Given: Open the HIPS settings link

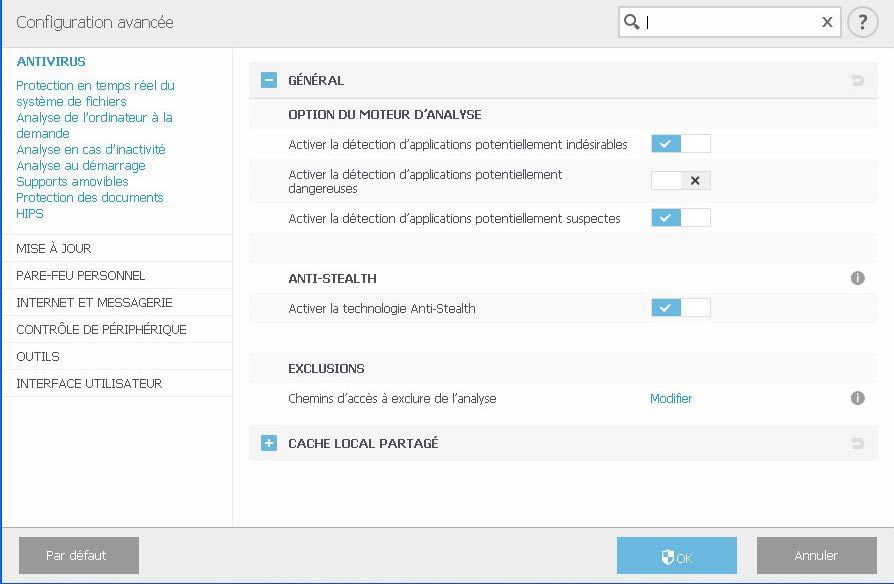Looking at the screenshot, I should pos(30,213).
